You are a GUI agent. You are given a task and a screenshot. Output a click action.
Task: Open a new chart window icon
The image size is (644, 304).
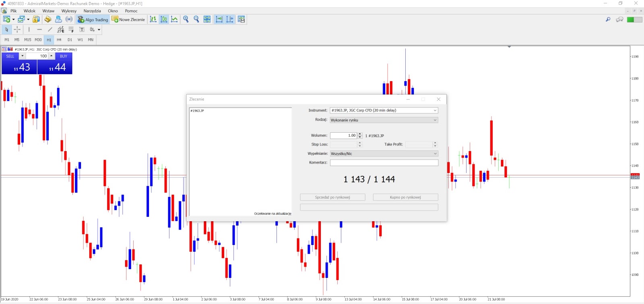6,19
